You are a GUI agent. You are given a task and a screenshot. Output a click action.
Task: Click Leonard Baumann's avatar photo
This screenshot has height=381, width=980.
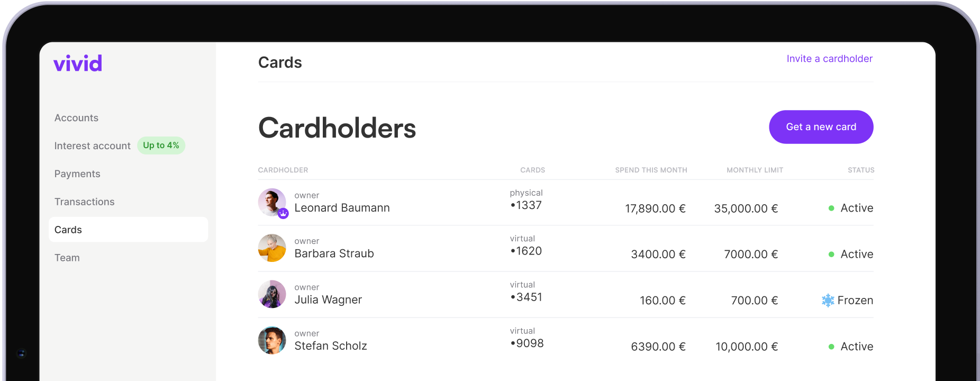coord(271,202)
